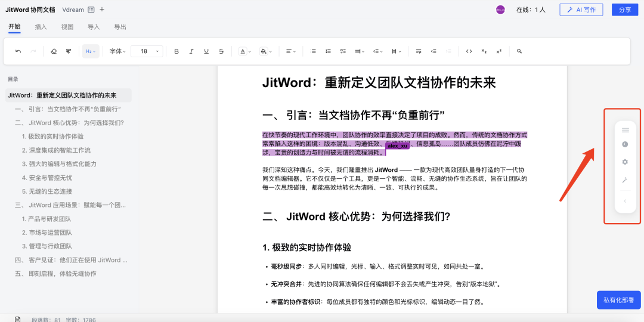Insert a task checklist

[343, 51]
